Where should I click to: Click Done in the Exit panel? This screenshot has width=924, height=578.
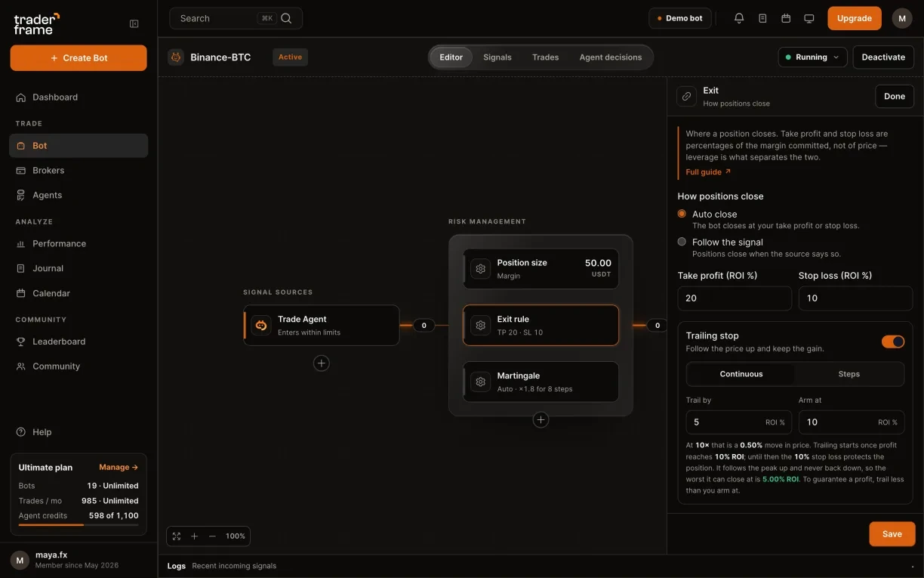(895, 96)
